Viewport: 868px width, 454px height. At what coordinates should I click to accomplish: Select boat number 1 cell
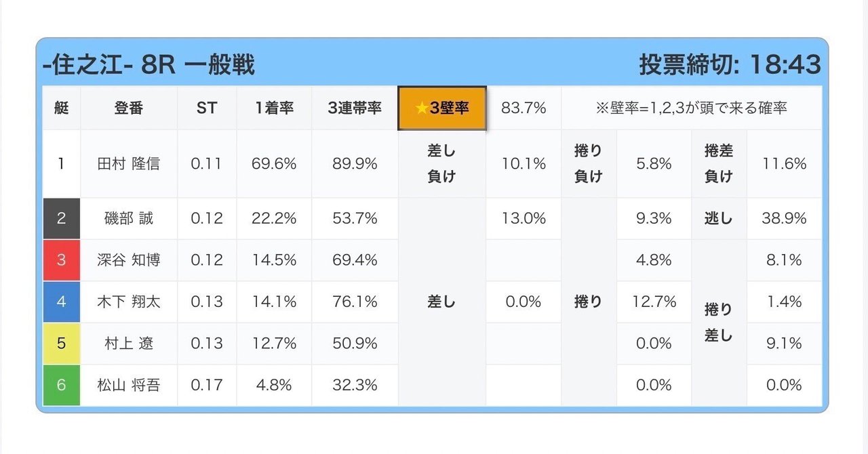(x=61, y=163)
